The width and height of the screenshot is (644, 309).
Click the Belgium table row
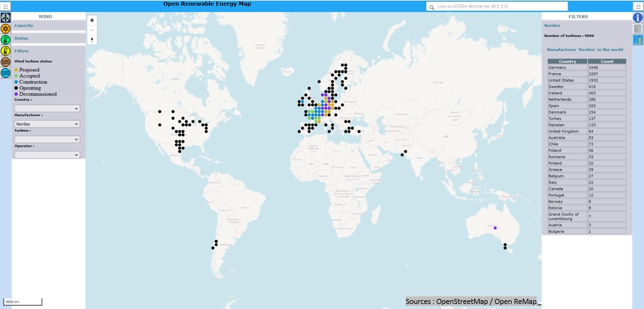pyautogui.click(x=587, y=176)
